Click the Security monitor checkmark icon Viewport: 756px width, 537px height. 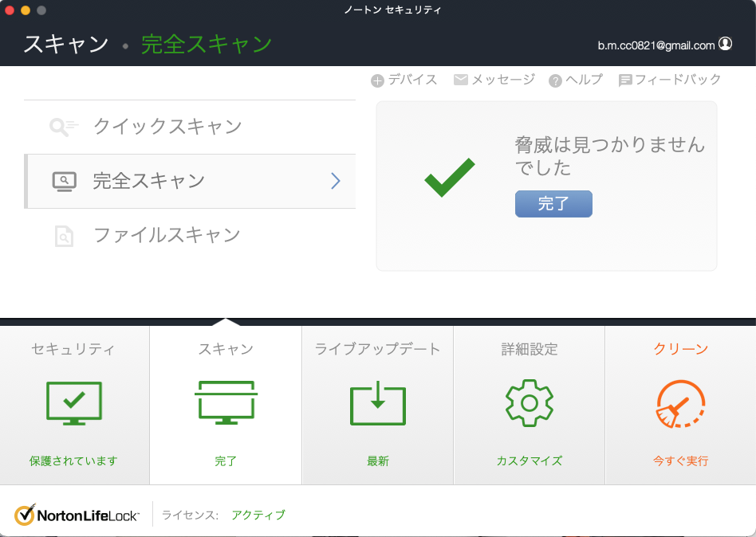pyautogui.click(x=74, y=402)
